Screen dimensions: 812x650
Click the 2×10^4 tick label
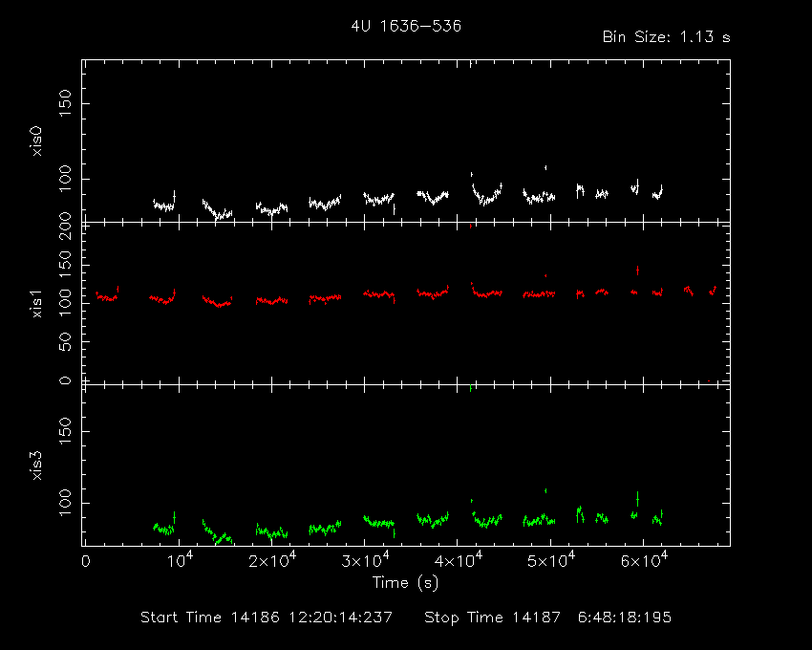click(x=272, y=560)
